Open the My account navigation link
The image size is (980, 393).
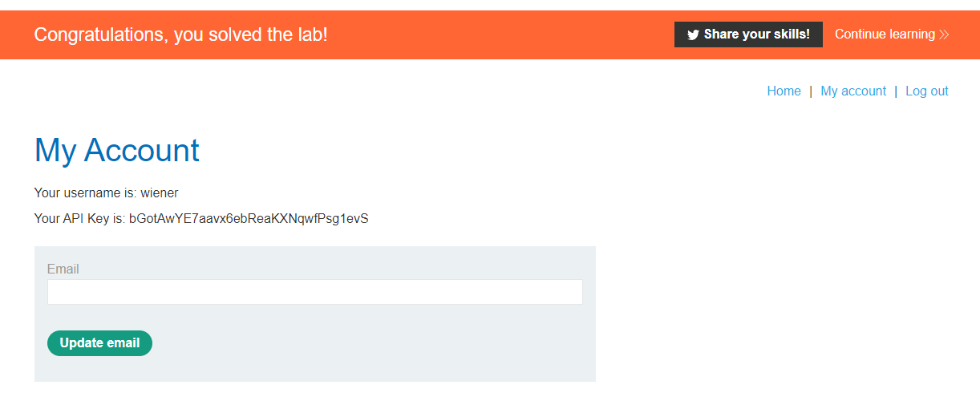853,91
